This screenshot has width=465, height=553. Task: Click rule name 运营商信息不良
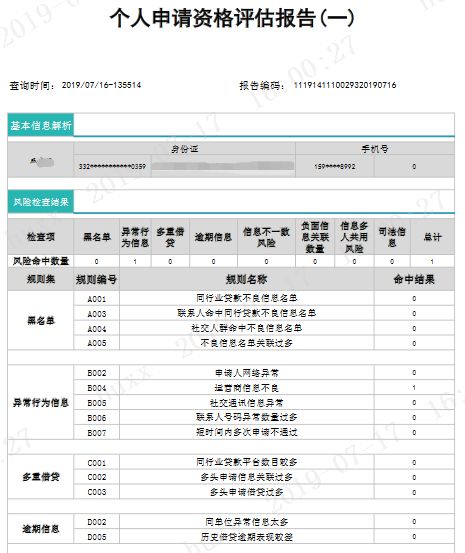coord(246,388)
